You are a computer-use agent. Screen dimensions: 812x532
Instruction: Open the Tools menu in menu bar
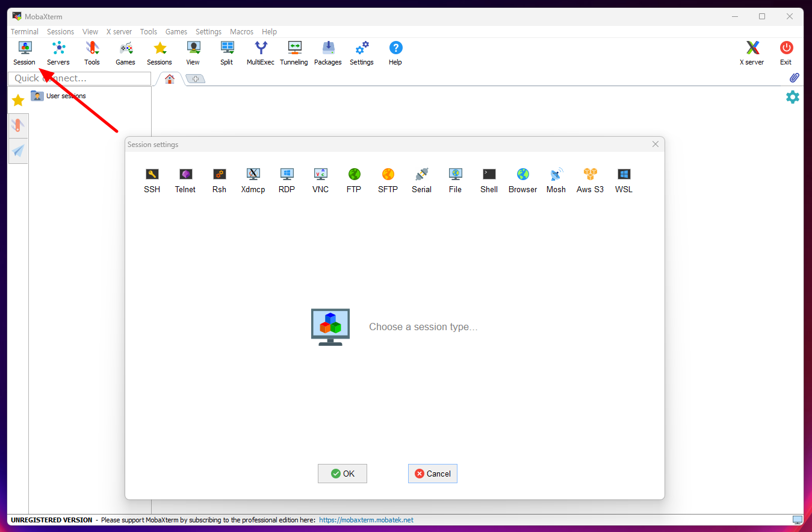[x=149, y=32]
